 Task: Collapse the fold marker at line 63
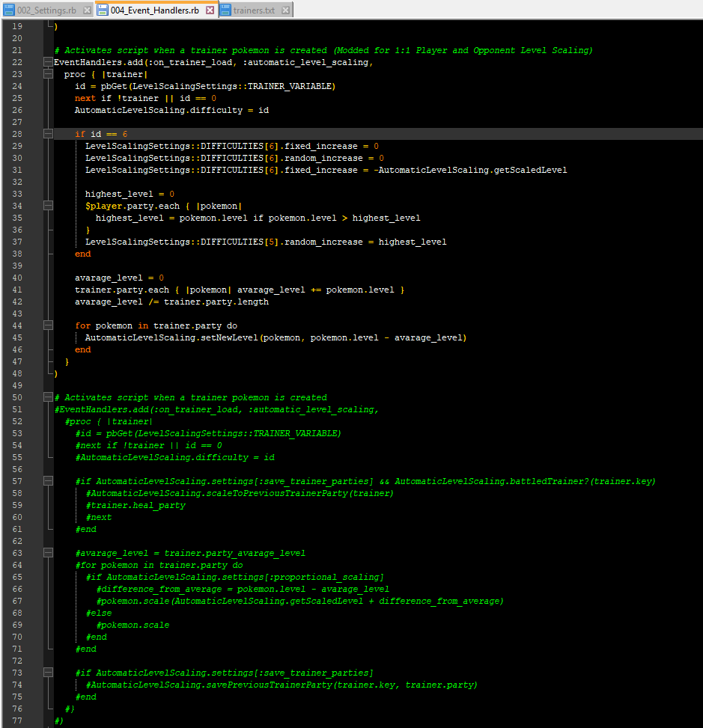click(48, 553)
